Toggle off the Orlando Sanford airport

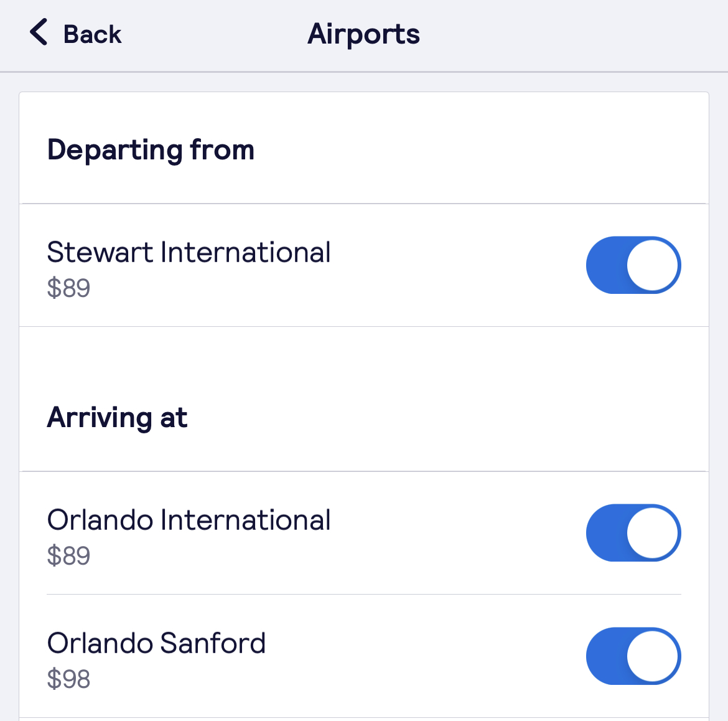click(633, 656)
